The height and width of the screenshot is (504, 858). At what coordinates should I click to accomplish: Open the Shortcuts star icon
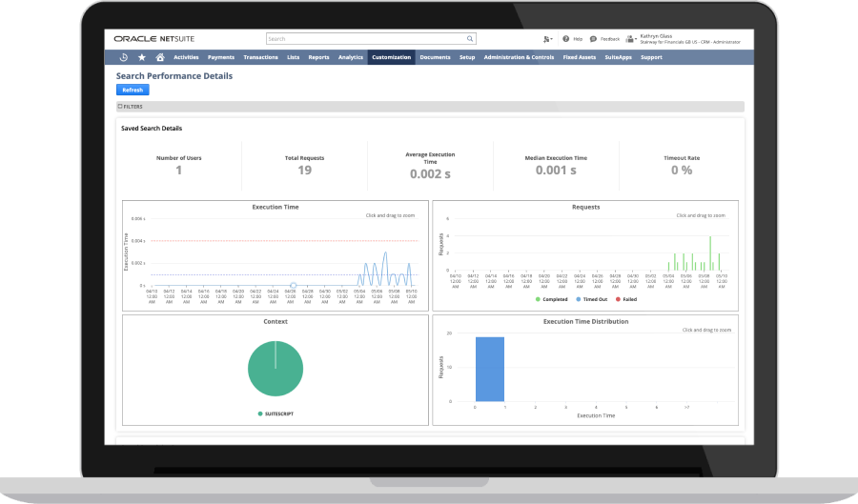(142, 57)
